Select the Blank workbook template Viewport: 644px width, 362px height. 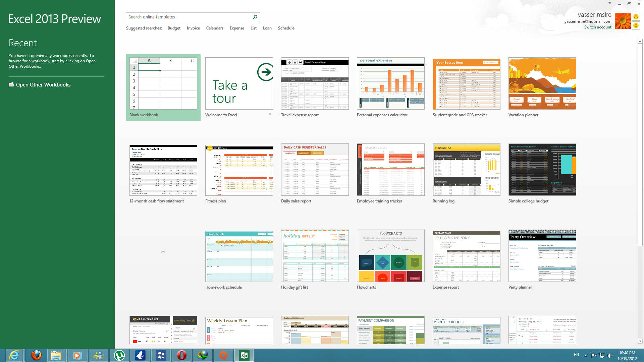163,87
